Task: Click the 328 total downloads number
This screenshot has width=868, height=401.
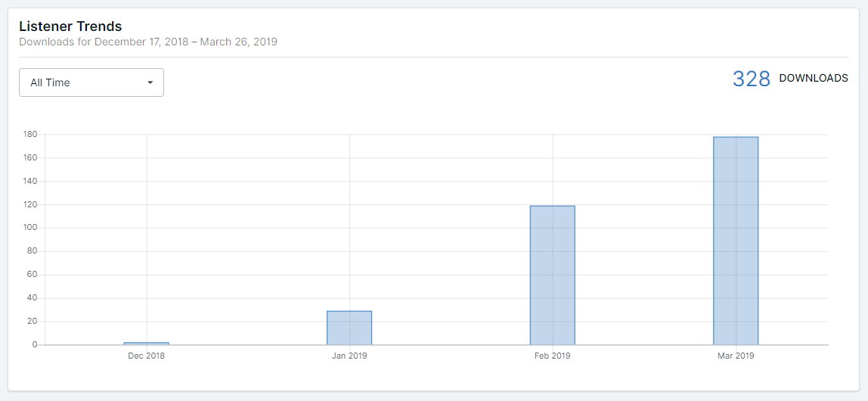Action: coord(751,79)
